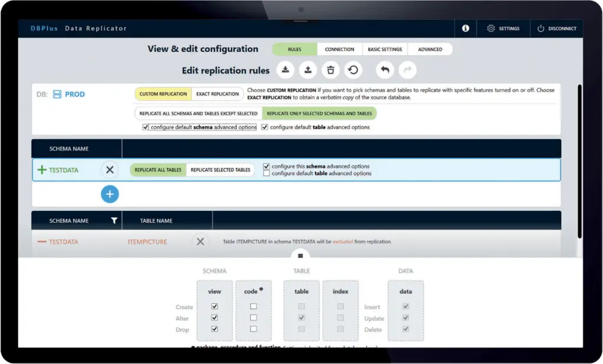This screenshot has height=364, width=603.
Task: Click the trash delete rules icon
Action: tap(330, 70)
